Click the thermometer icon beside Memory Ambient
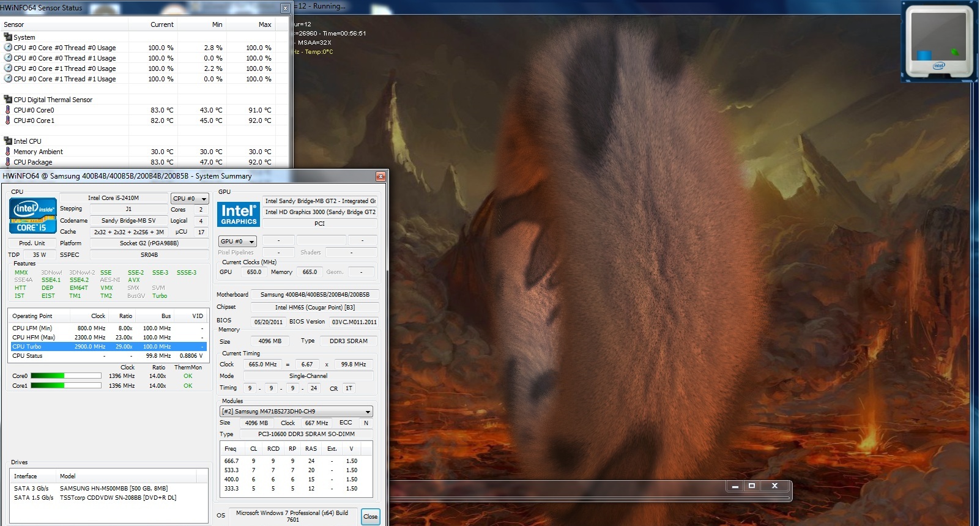 coord(8,151)
